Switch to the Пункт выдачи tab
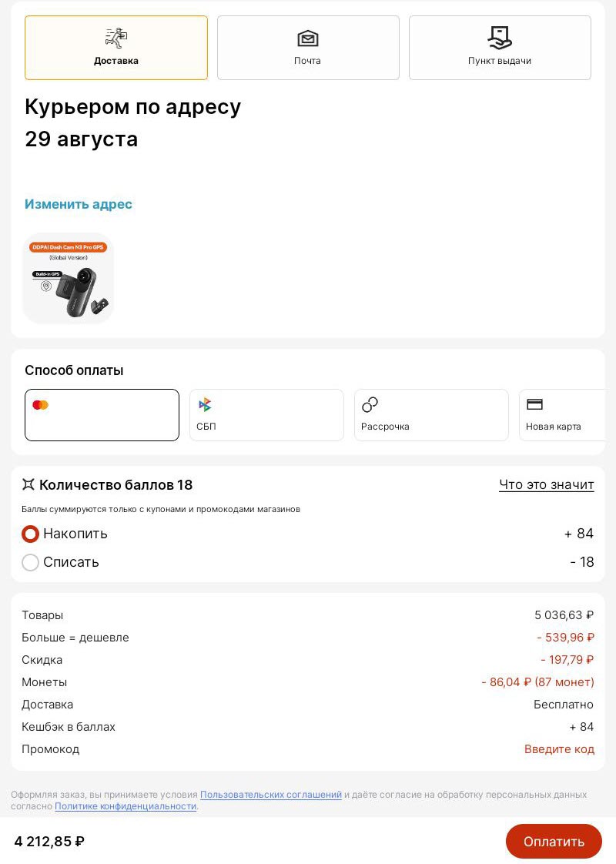Image resolution: width=616 pixels, height=864 pixels. (x=499, y=47)
